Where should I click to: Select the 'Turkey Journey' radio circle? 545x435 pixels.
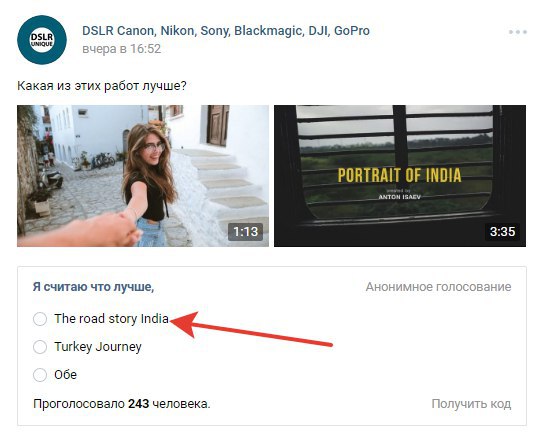(40, 347)
